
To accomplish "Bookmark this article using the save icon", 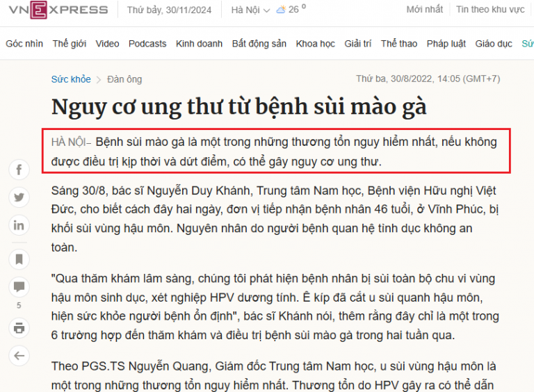I will coord(19,259).
